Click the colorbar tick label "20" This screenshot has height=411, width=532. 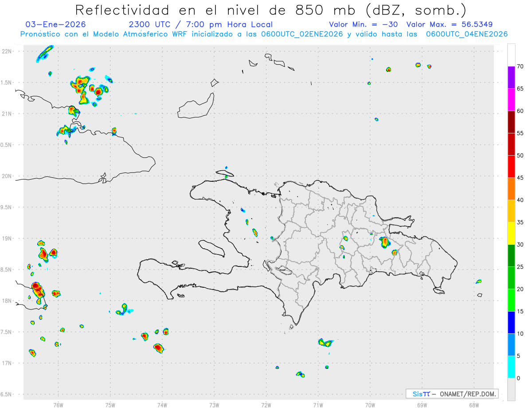[520, 289]
